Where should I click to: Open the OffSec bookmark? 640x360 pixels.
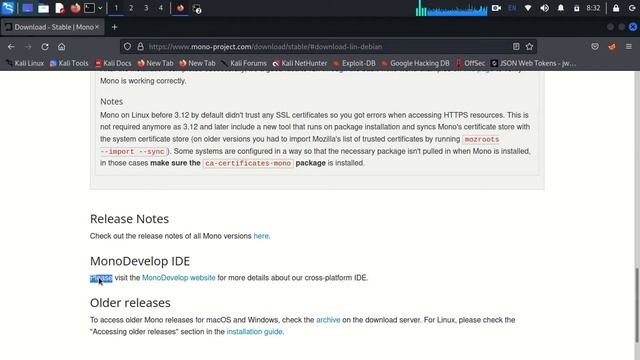pos(470,63)
